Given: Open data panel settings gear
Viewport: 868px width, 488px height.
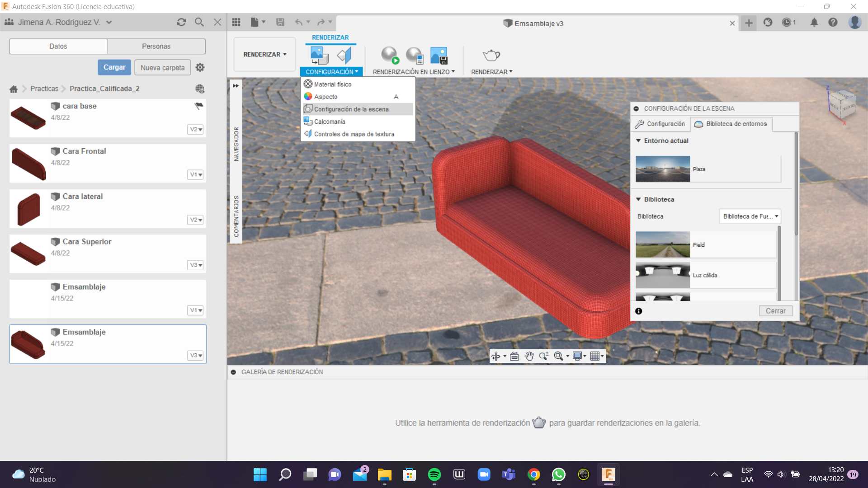Looking at the screenshot, I should coord(200,67).
